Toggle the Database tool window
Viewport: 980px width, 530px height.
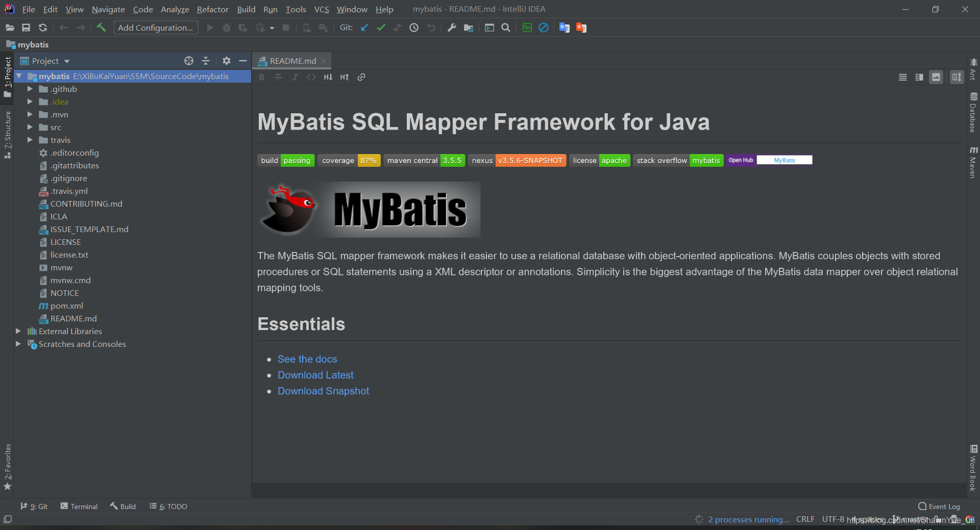(x=973, y=112)
